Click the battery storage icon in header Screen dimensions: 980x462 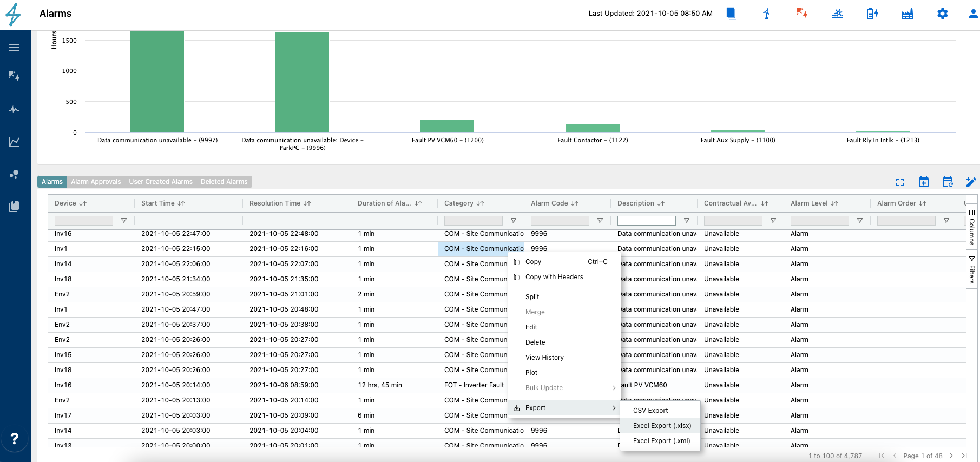point(872,14)
